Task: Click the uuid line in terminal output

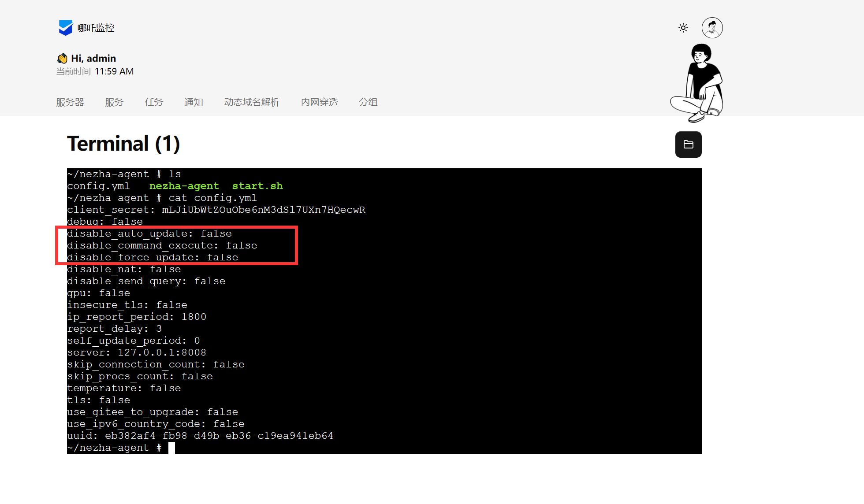Action: [x=200, y=436]
